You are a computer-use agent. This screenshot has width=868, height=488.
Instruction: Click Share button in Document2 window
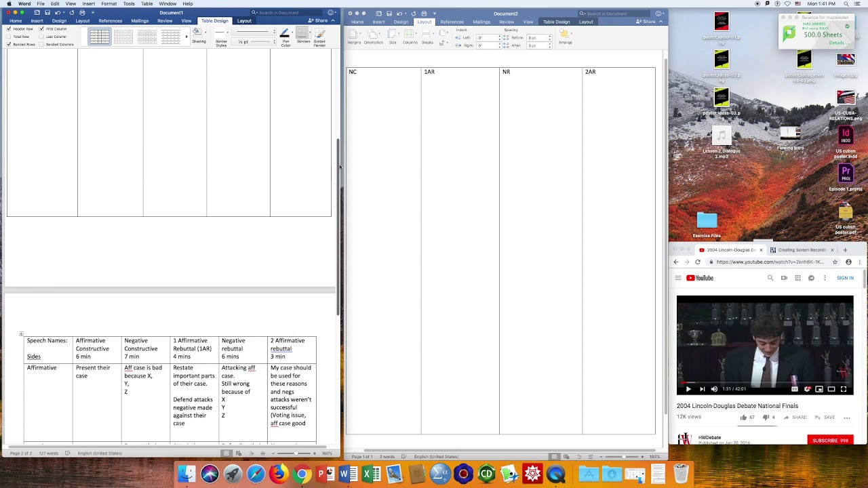click(647, 22)
